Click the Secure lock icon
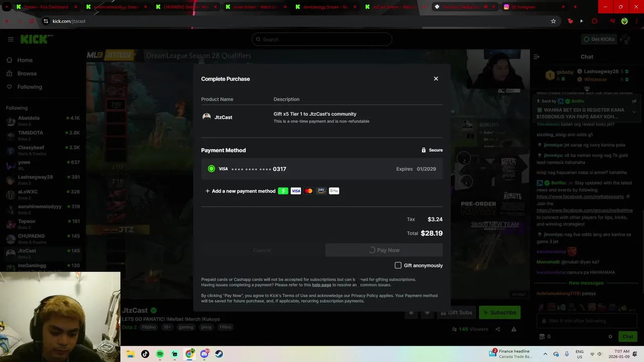Screen dimensions: 644x362 click(x=424, y=150)
